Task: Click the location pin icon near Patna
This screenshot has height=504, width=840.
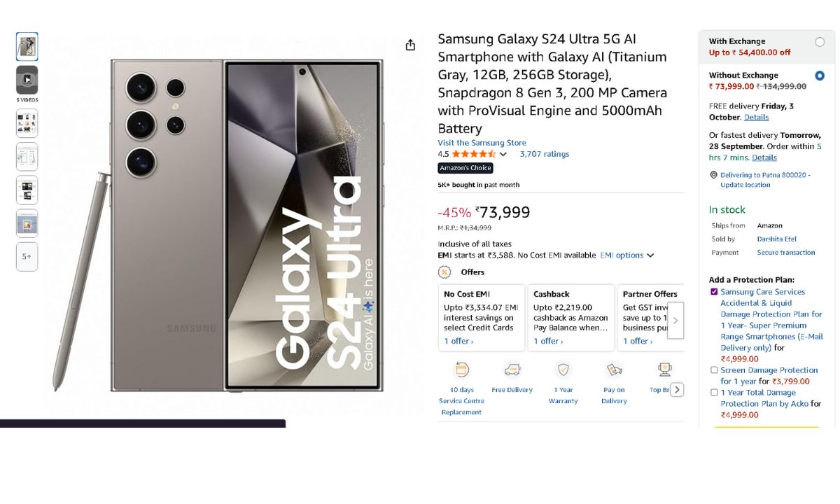Action: (x=713, y=175)
